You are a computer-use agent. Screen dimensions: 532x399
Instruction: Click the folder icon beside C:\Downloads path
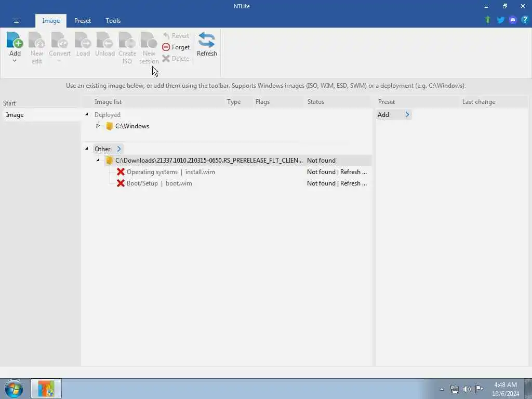click(109, 160)
